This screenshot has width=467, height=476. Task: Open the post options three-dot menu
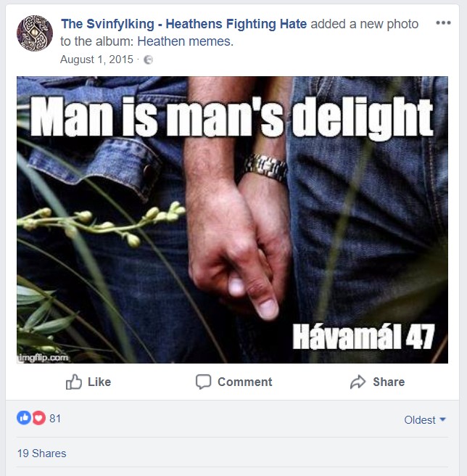[x=443, y=22]
